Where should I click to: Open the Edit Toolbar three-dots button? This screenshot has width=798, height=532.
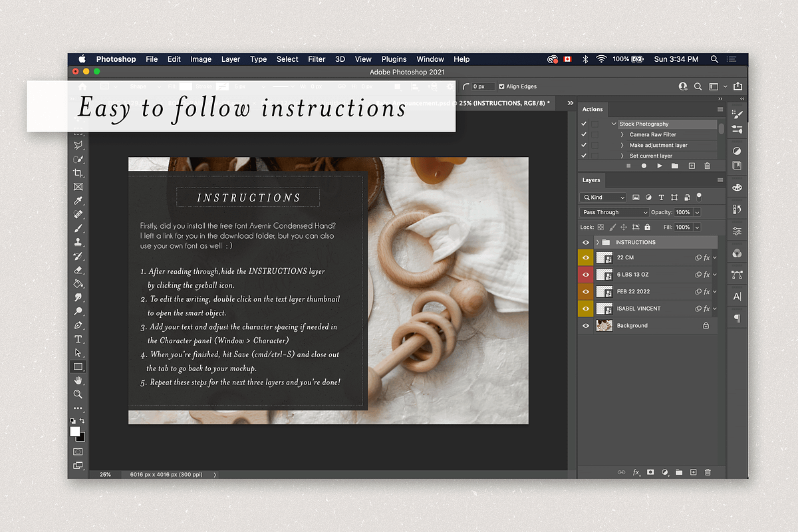coord(78,408)
